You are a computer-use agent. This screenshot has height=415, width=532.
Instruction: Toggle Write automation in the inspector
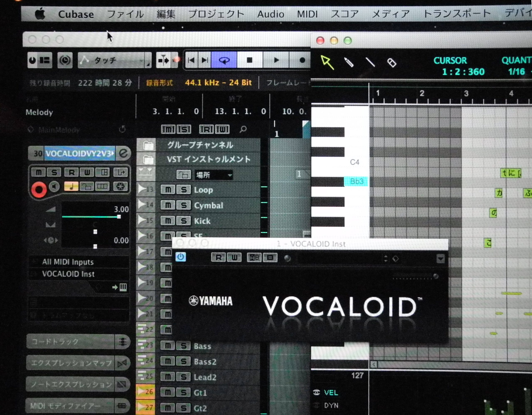pos(87,172)
